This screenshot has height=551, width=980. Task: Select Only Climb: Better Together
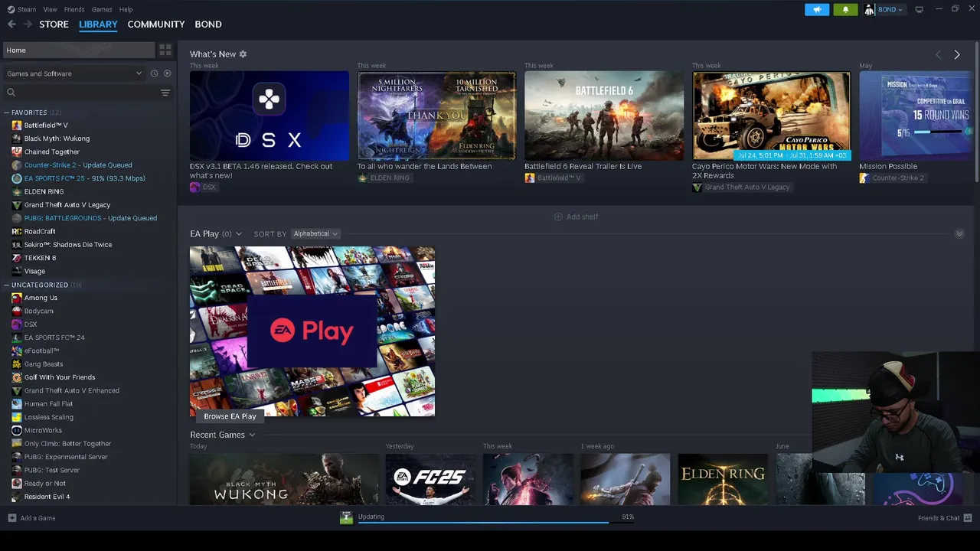pyautogui.click(x=67, y=444)
